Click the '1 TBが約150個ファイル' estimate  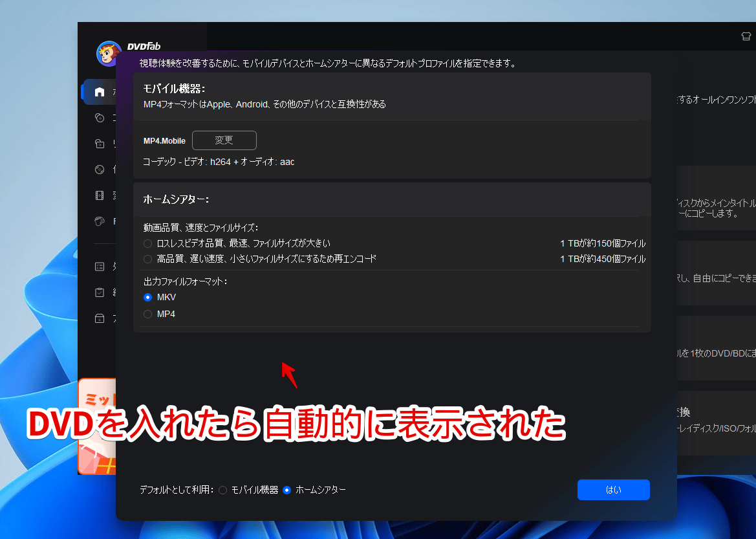(603, 244)
